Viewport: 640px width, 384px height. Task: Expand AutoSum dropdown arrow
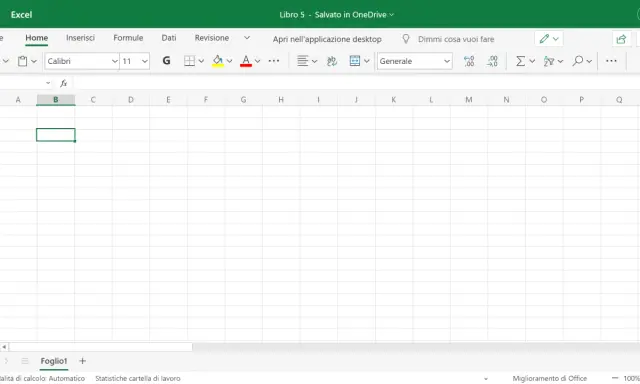tap(532, 61)
